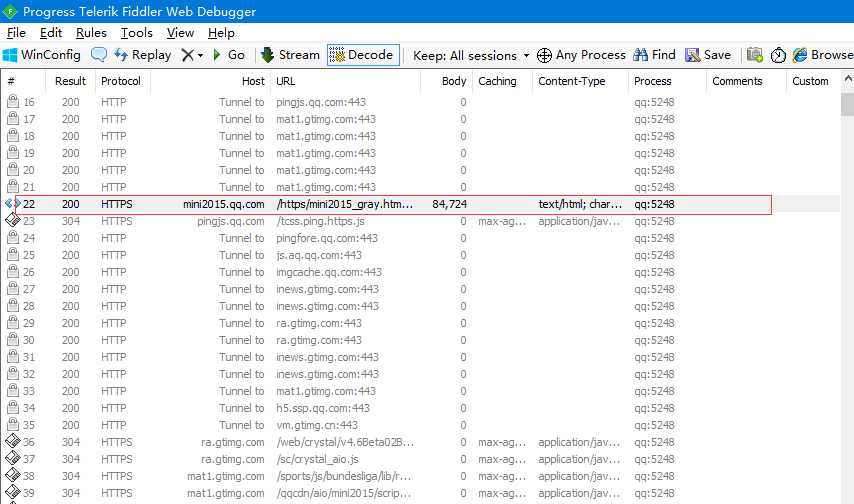Open the Rules menu
Viewport: 854px width, 504px height.
91,33
